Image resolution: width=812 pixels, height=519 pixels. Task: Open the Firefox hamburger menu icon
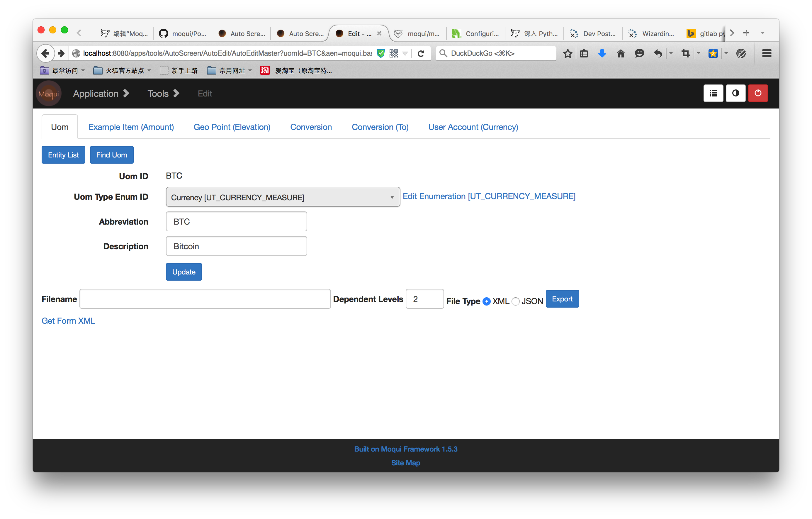tap(767, 53)
